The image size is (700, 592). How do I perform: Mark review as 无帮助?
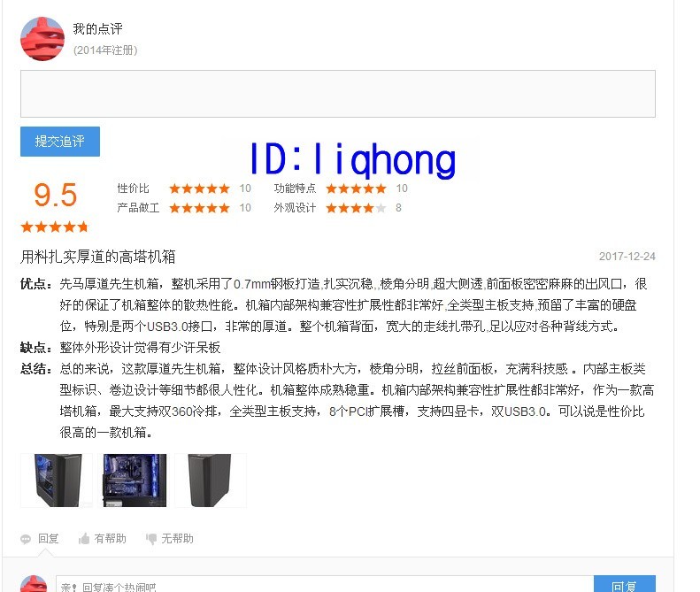tap(177, 538)
